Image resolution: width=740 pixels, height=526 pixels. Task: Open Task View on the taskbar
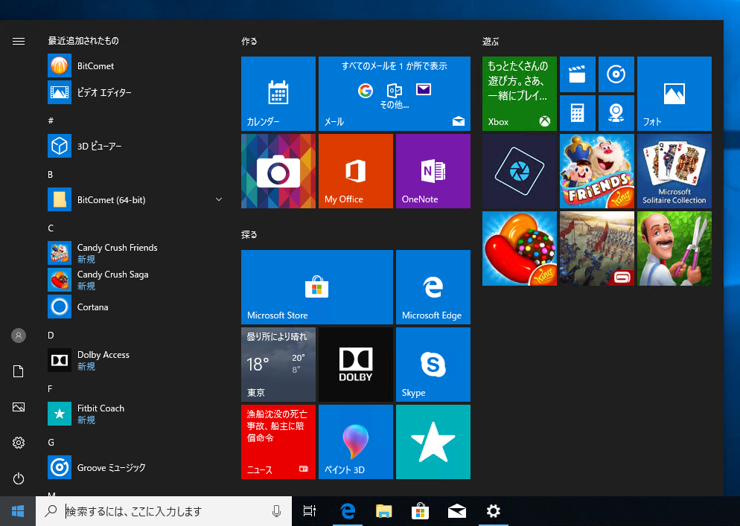click(310, 511)
